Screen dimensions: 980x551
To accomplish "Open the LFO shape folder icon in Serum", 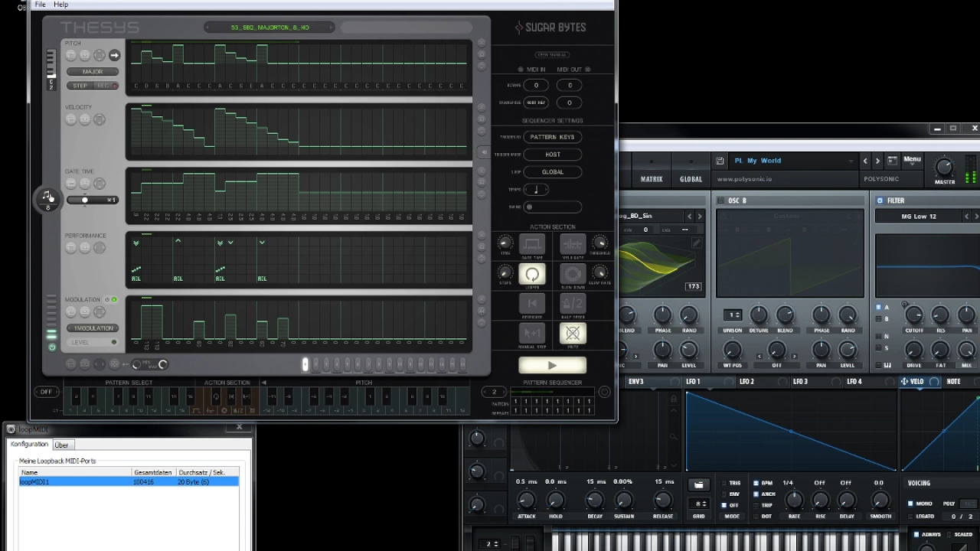I will tap(698, 484).
